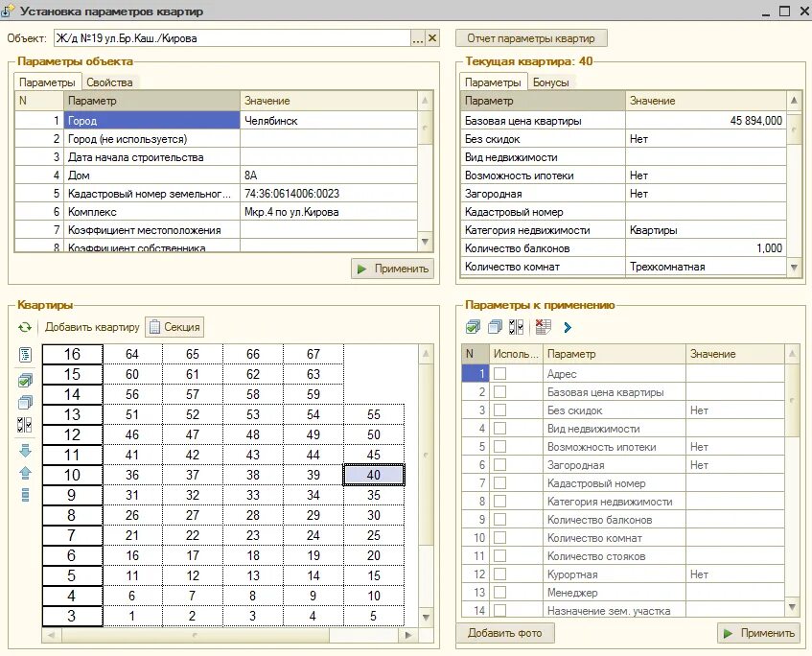812x656 pixels.
Task: Click Квартиры value for Категория недвижимости
Action: click(706, 230)
